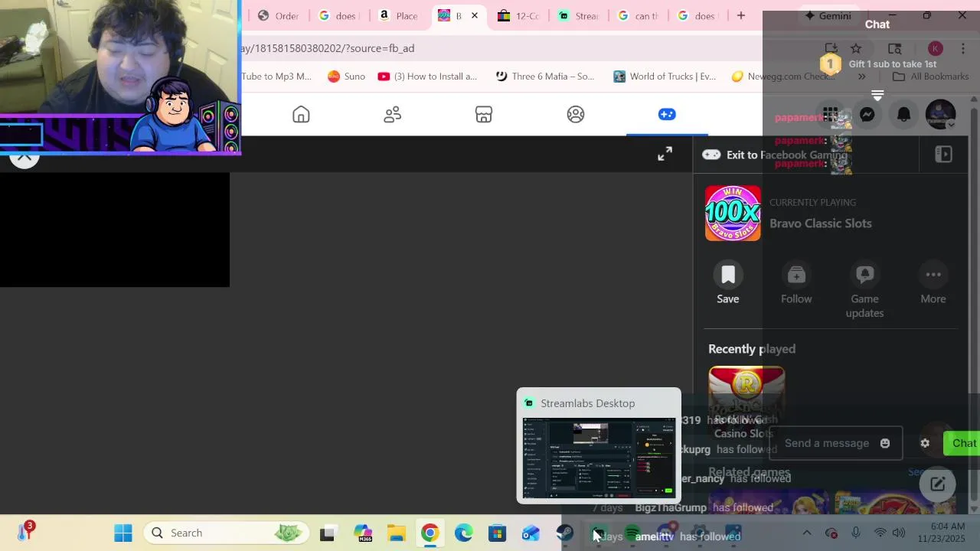Click the green Chat button
This screenshot has height=551, width=980.
963,443
